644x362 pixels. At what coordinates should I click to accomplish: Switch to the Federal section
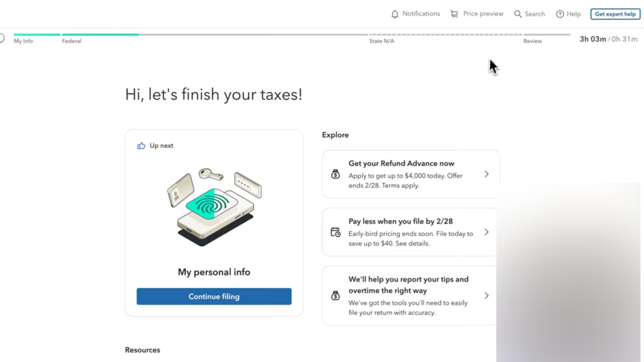tap(72, 41)
